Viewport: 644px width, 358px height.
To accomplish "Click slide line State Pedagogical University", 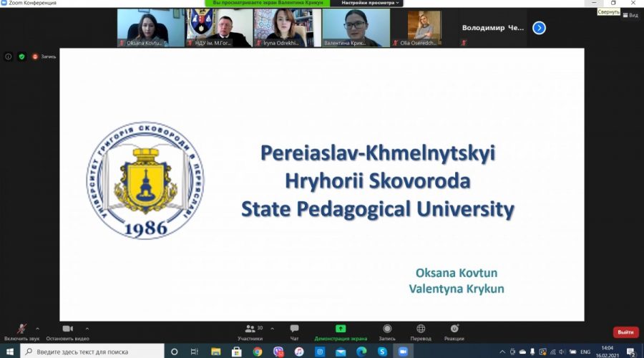I will pyautogui.click(x=378, y=209).
